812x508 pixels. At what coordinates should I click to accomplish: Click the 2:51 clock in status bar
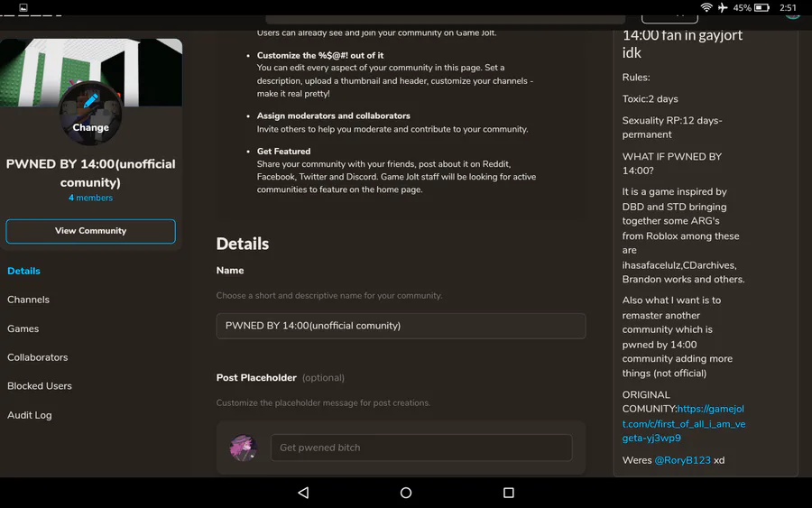(788, 8)
